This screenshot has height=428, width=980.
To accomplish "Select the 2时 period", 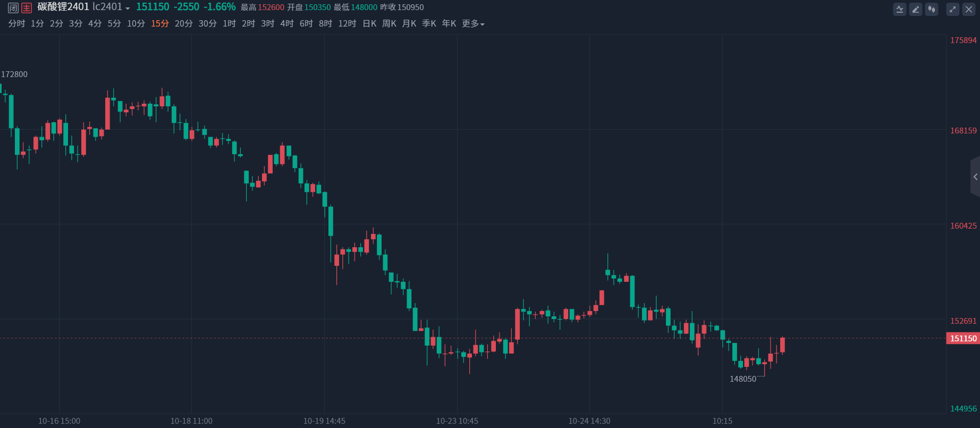I will 248,23.
